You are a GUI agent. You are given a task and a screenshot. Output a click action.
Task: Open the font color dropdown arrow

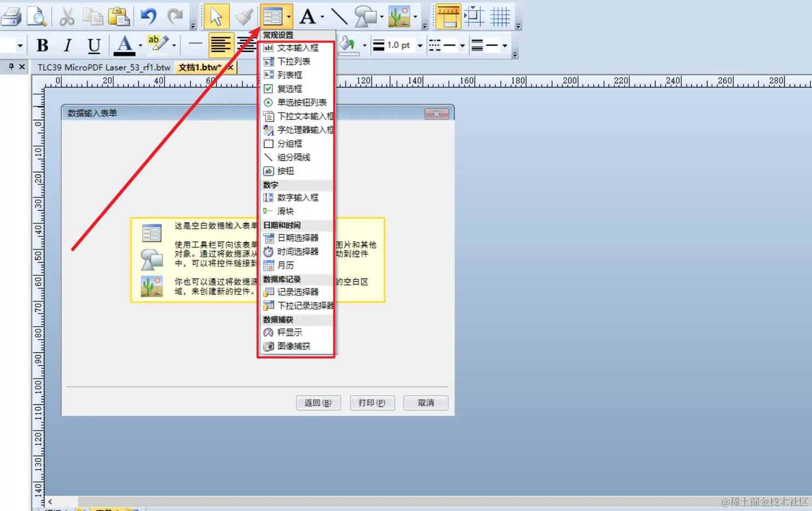point(140,45)
